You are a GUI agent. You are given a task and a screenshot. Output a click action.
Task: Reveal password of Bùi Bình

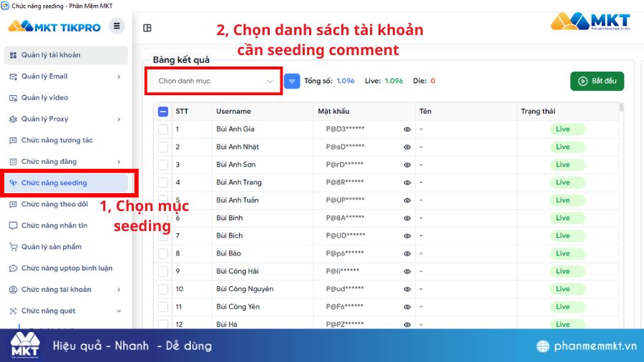pyautogui.click(x=407, y=218)
